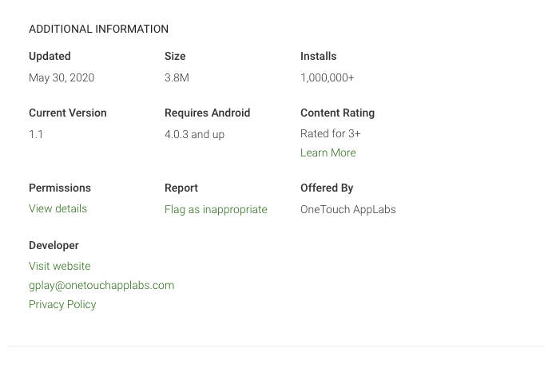
Task: Visit the developer's website
Action: 59,266
